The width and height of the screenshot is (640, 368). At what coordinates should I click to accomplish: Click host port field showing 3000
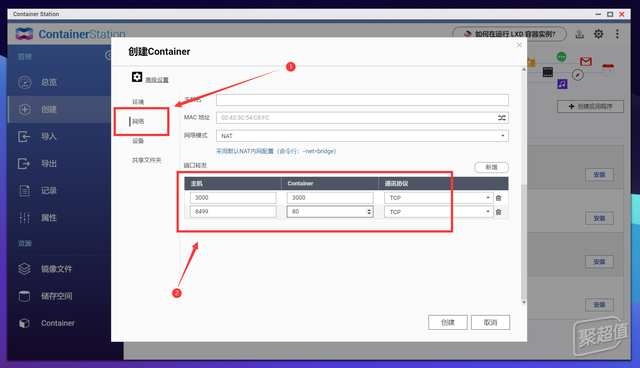[233, 197]
